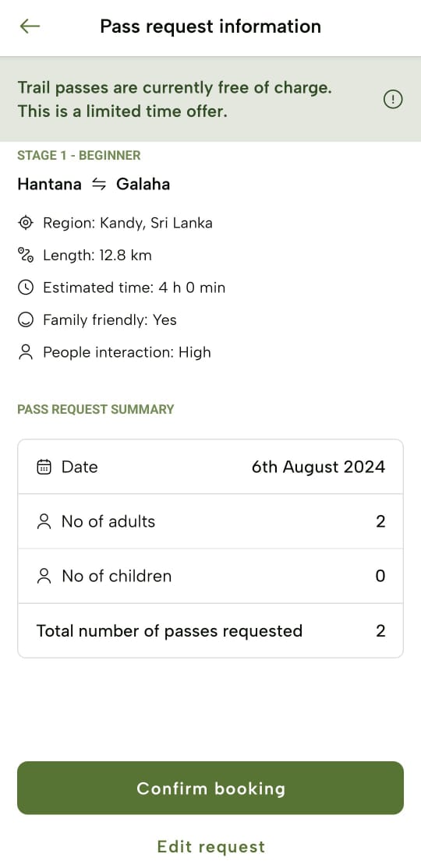Image resolution: width=421 pixels, height=868 pixels.
Task: Tap the person icon beside No of children
Action: click(x=44, y=577)
